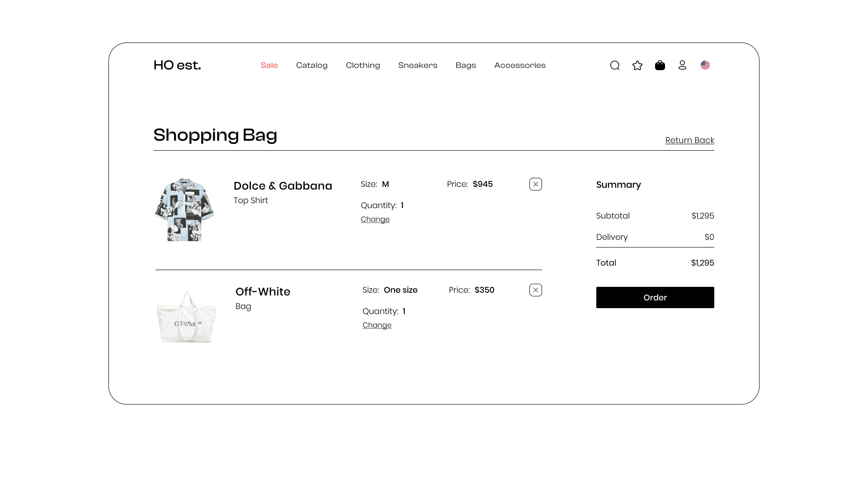Open the Dolce & Gabbana shirt thumbnail
This screenshot has width=868, height=495.
(x=184, y=209)
